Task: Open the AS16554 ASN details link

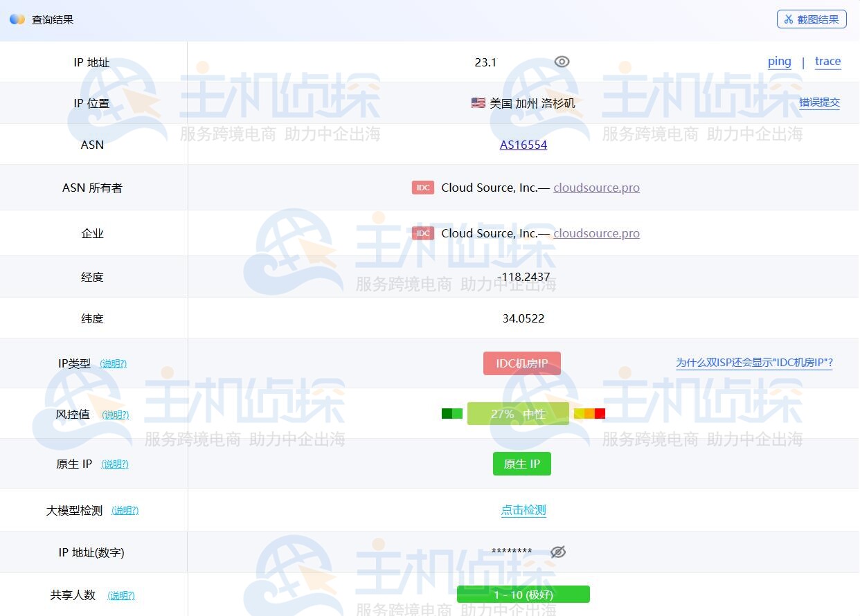Action: (523, 145)
